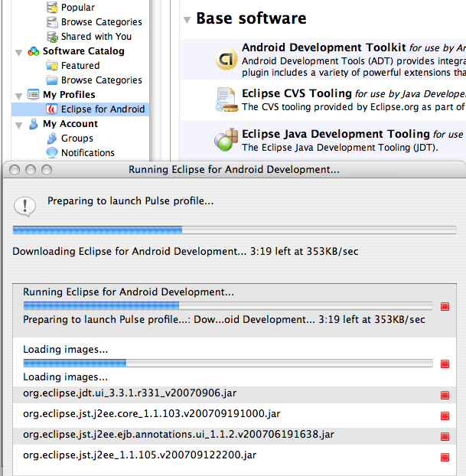Cancel the Running Eclipse for Android Development job
466x476 pixels.
pyautogui.click(x=445, y=307)
